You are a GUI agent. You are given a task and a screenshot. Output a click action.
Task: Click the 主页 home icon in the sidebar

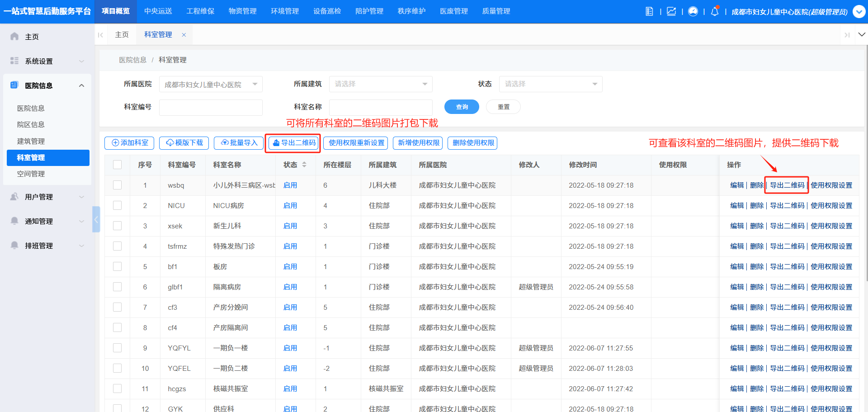coord(14,36)
